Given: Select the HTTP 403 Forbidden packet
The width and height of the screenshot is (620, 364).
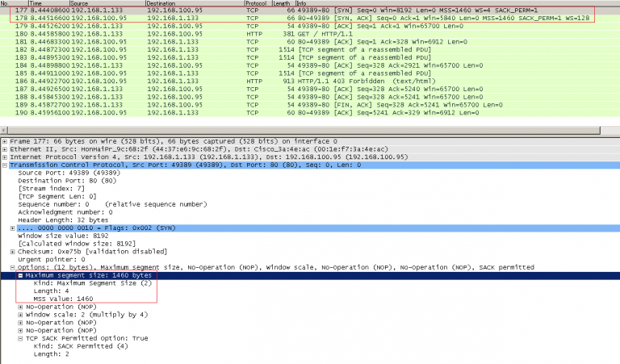Looking at the screenshot, I should (x=242, y=81).
